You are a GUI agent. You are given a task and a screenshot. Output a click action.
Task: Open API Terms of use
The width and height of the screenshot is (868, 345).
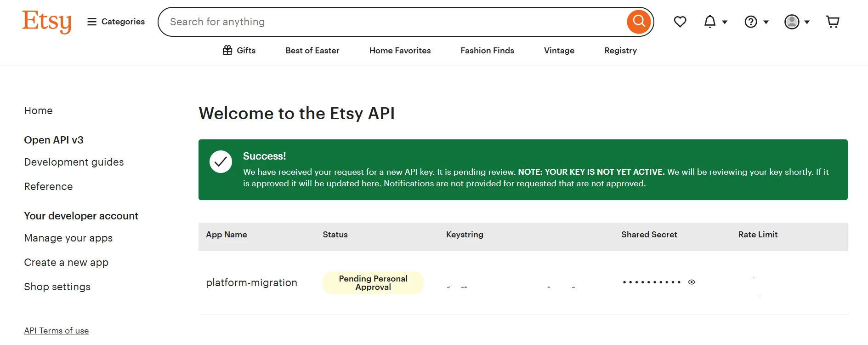click(x=57, y=331)
